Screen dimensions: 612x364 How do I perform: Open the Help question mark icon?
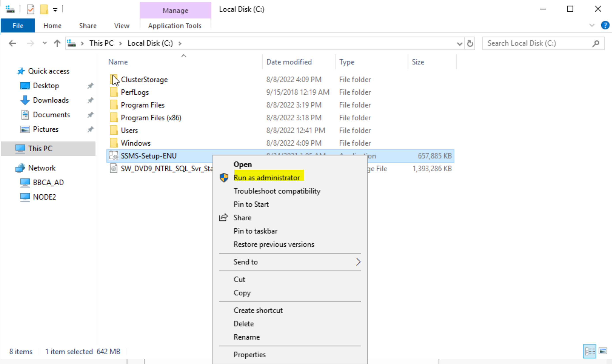[x=605, y=25]
